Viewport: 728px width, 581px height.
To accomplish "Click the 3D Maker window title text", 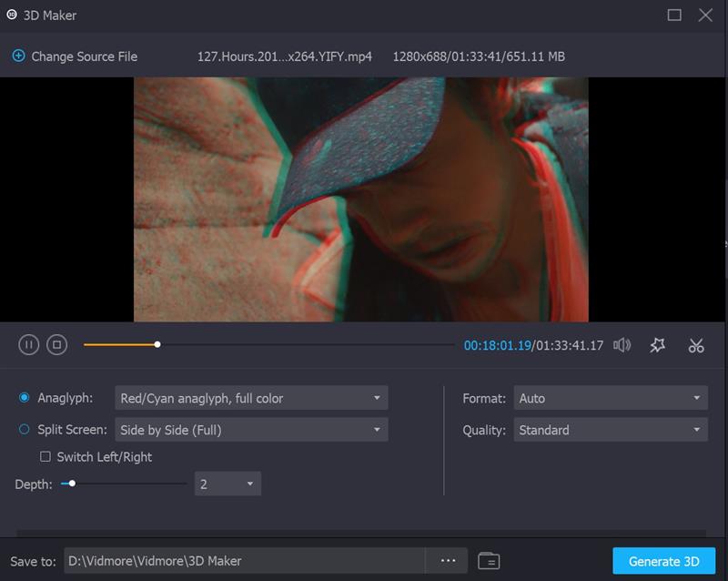I will coord(50,15).
